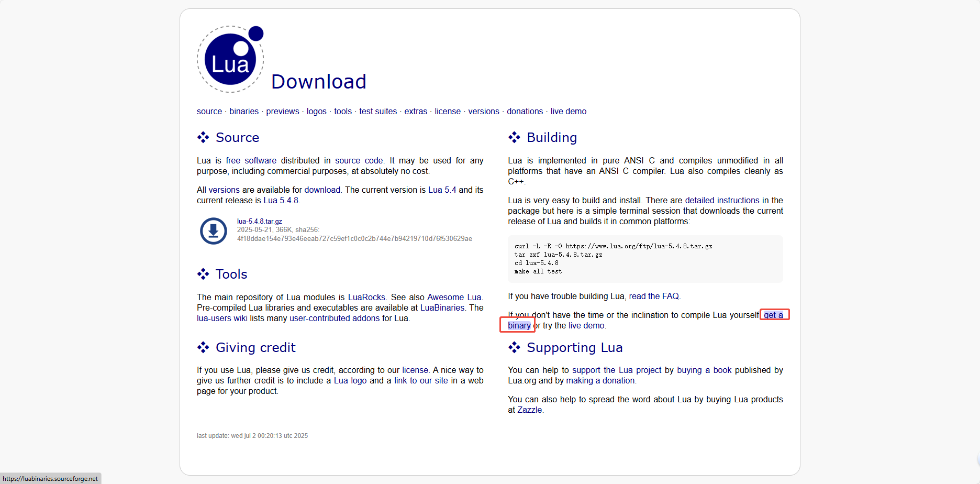The width and height of the screenshot is (980, 484).
Task: Click the Tools section heading
Action: point(231,274)
